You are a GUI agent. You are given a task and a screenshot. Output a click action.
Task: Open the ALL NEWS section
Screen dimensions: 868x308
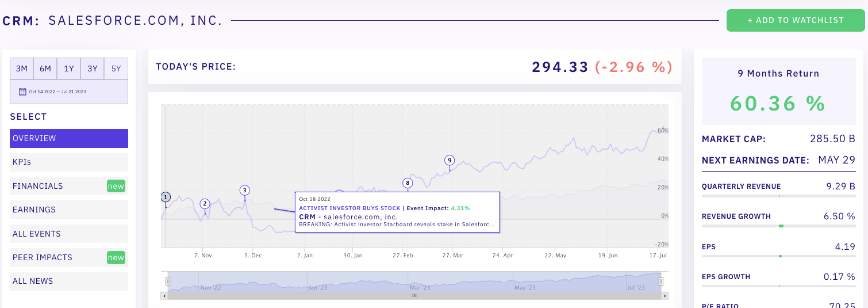click(69, 281)
